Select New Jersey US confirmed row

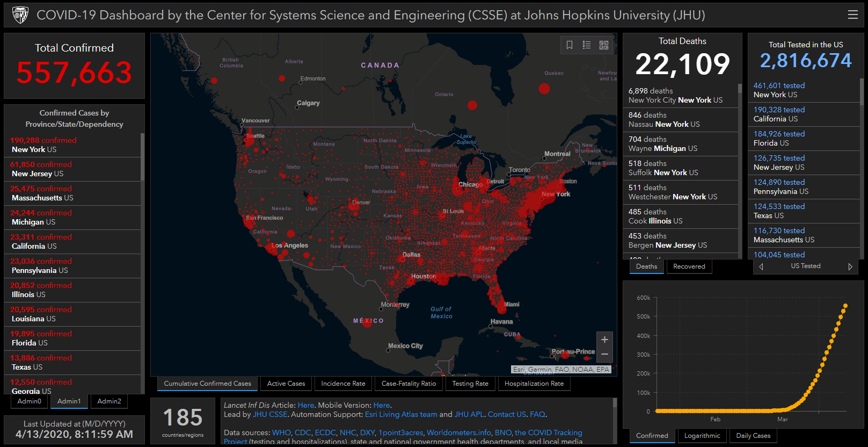tap(72, 169)
